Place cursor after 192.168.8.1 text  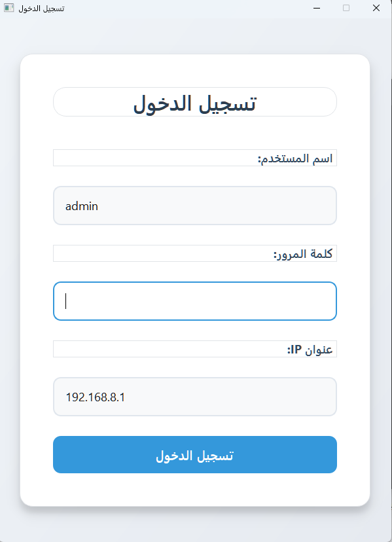pos(126,397)
